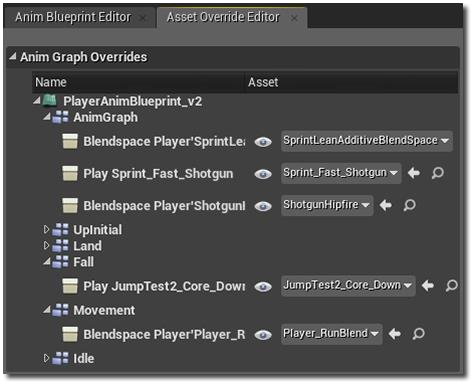Click the Idle state icon

[60, 358]
